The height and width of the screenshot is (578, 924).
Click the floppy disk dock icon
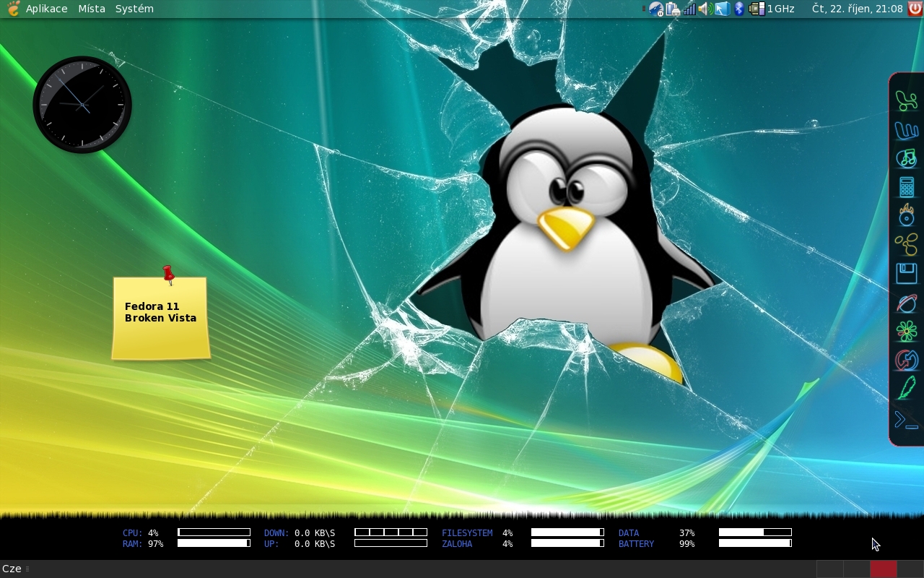907,274
